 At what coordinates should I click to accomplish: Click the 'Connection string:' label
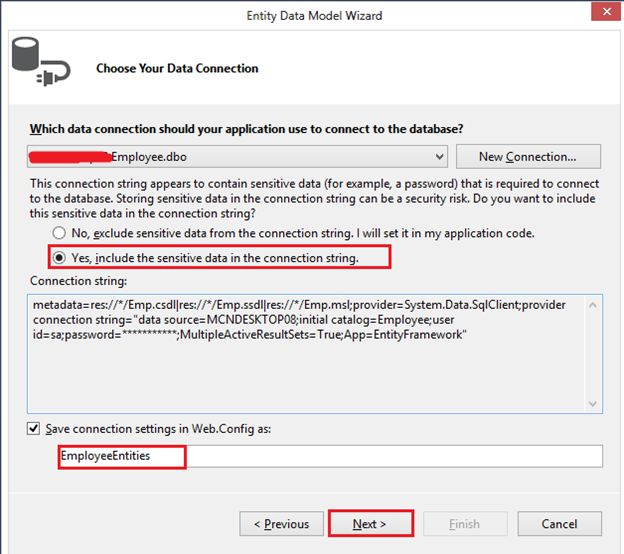coord(74,281)
